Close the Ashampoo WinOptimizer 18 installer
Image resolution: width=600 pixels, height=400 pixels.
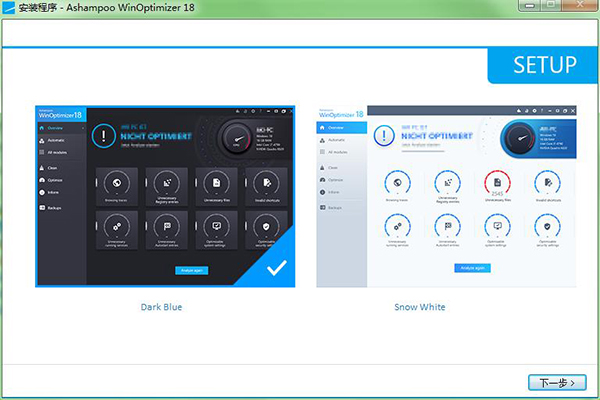coord(580,5)
